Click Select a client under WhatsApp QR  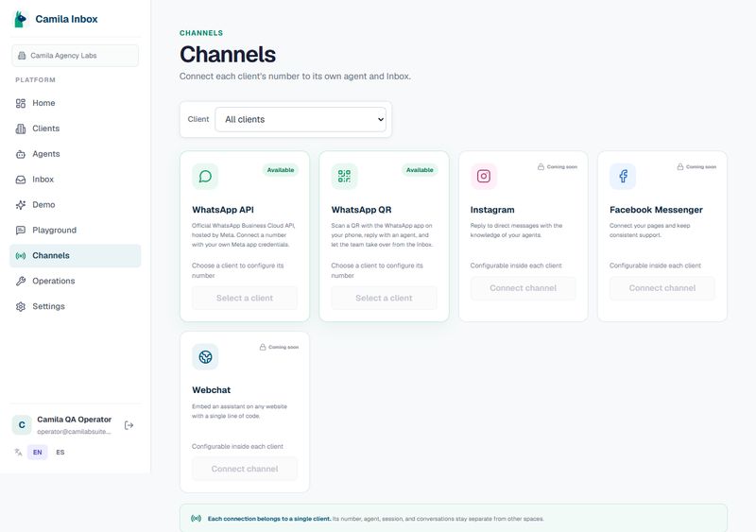384,298
